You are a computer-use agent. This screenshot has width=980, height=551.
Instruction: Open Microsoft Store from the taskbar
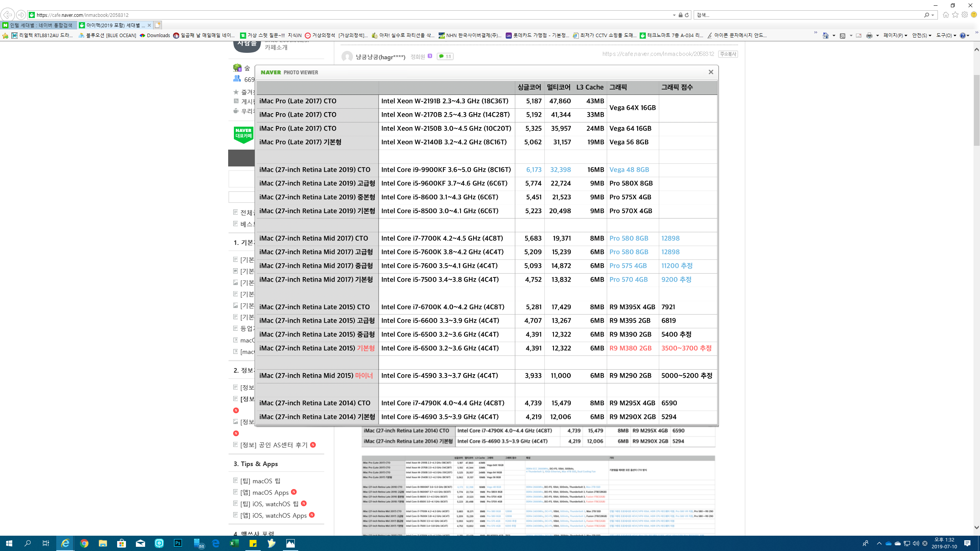tap(121, 543)
